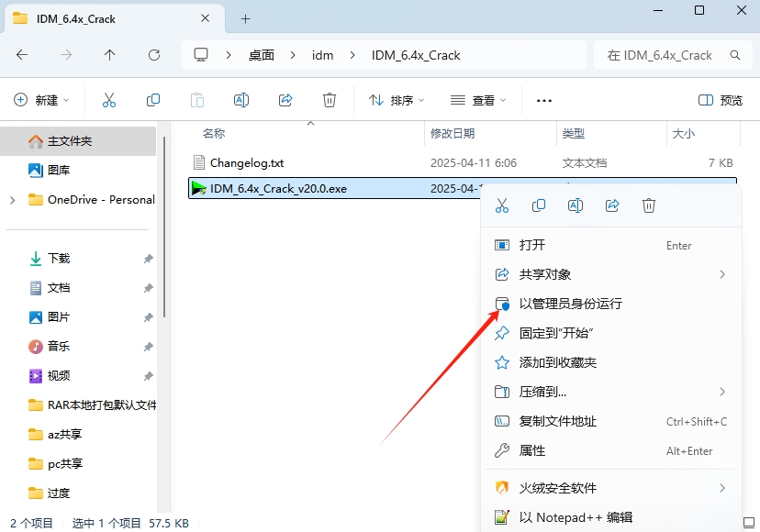Click the share icon in the toolbar
Image resolution: width=760 pixels, height=532 pixels.
(x=285, y=100)
